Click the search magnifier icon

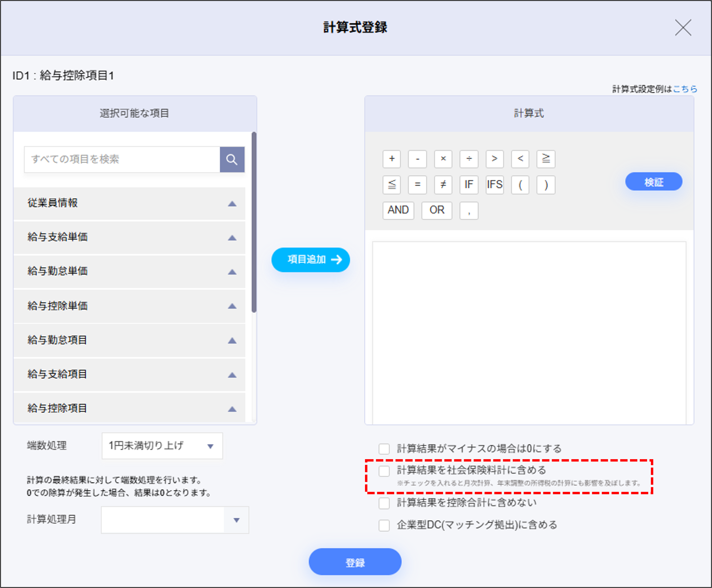[x=232, y=159]
